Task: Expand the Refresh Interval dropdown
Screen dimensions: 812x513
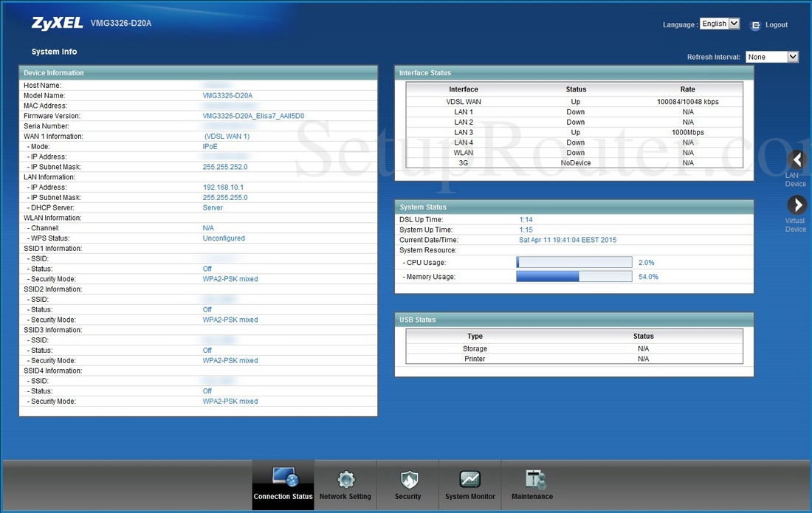Action: point(772,57)
